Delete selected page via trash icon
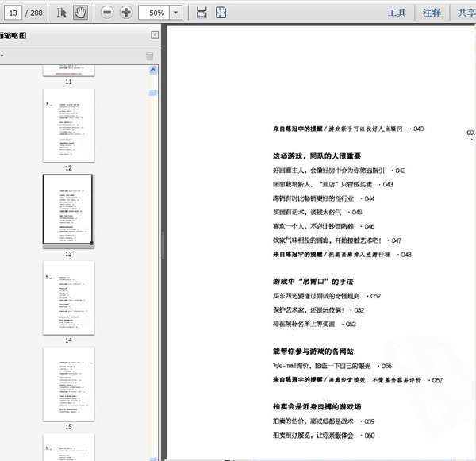 tap(150, 56)
